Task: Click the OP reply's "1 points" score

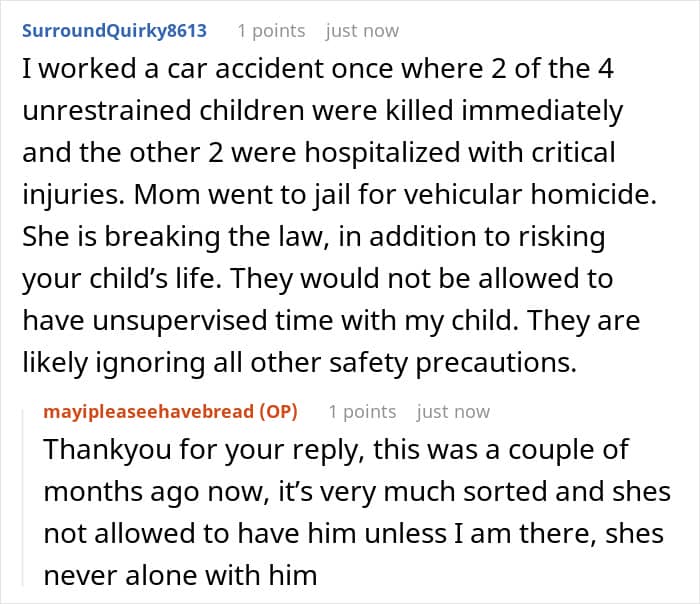Action: tap(362, 411)
